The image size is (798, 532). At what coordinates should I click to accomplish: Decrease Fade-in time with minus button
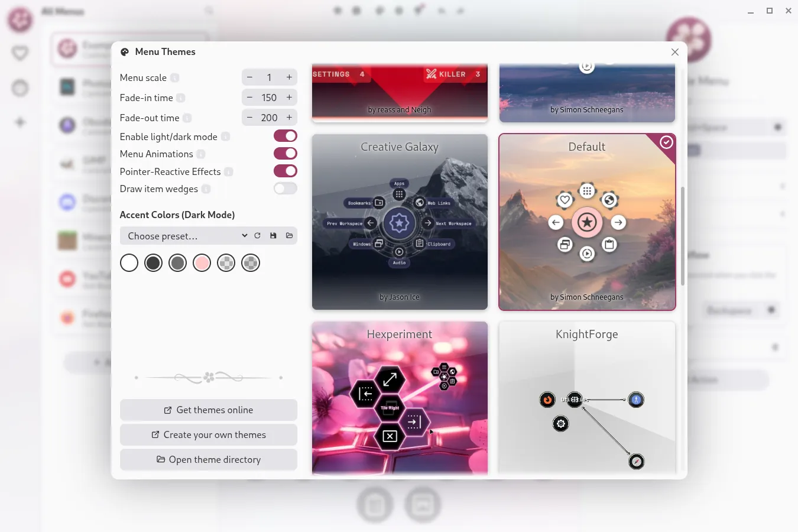[249, 98]
